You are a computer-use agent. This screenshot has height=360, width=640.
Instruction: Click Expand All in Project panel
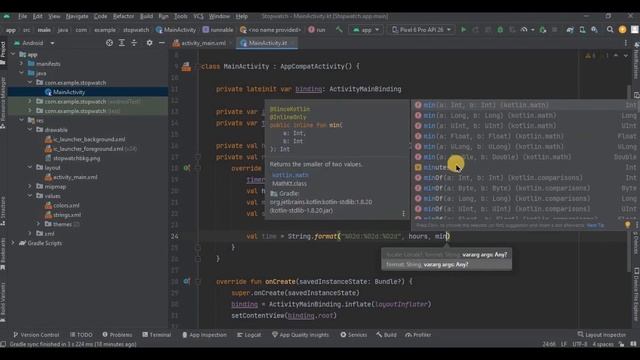[x=122, y=43]
